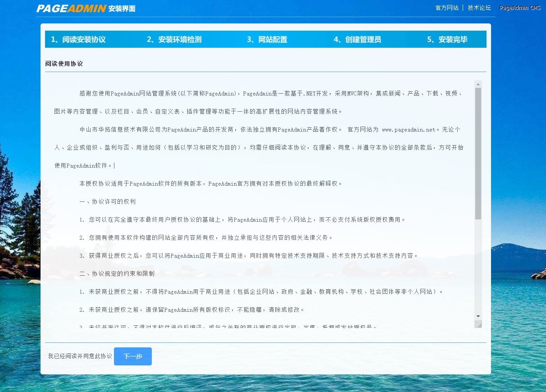Image resolution: width=546 pixels, height=392 pixels.
Task: Click the line starting 感谢您使用PageAdmin
Action: tap(271, 94)
